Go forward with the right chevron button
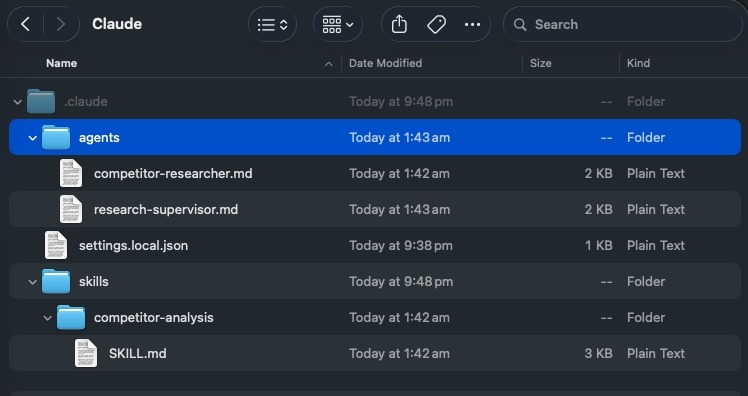Image resolution: width=748 pixels, height=396 pixels. click(x=61, y=24)
